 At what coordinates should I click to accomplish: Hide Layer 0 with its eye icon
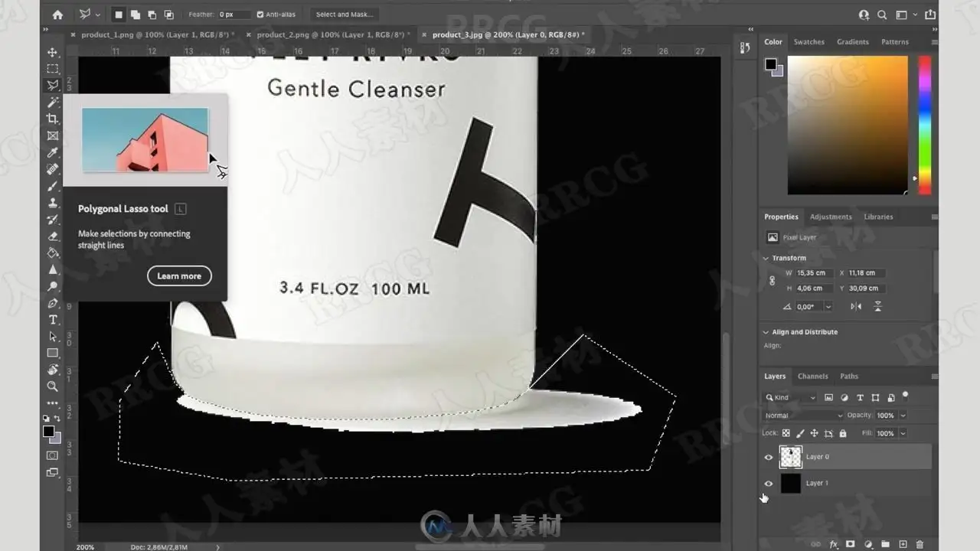[769, 458]
